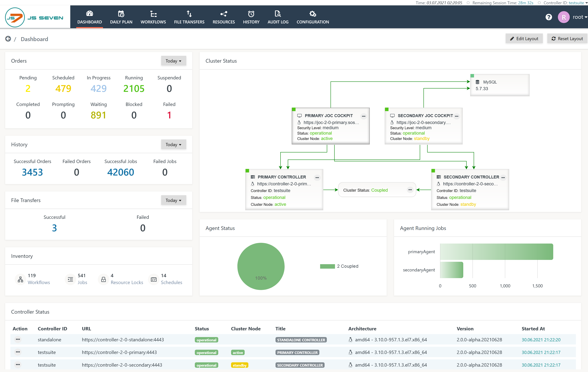This screenshot has width=588, height=372.
Task: Open the Audit Log tab
Action: point(278,17)
